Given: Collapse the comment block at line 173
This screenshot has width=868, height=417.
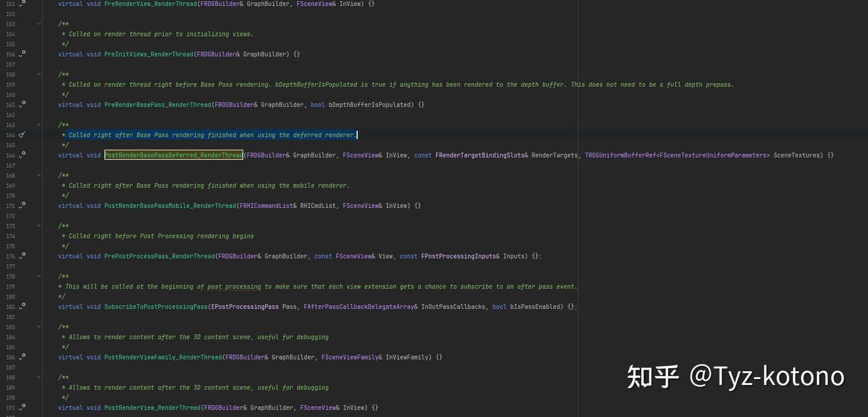Looking at the screenshot, I should coord(39,225).
